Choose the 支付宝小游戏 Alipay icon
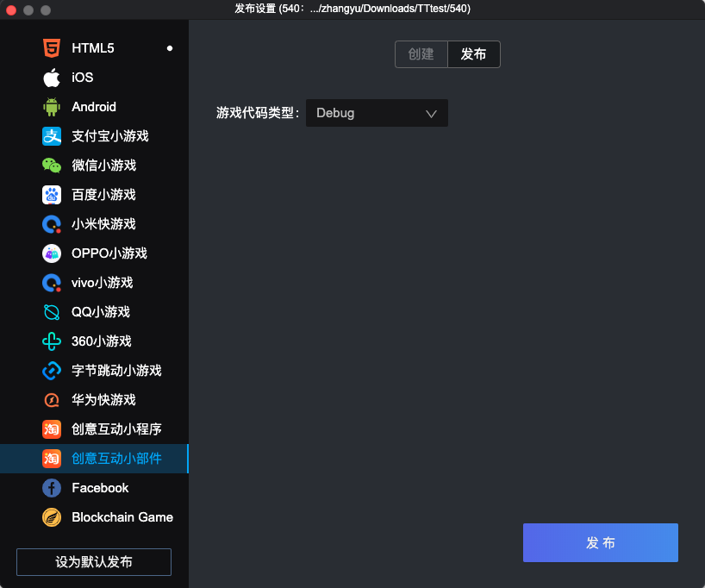 pos(52,136)
